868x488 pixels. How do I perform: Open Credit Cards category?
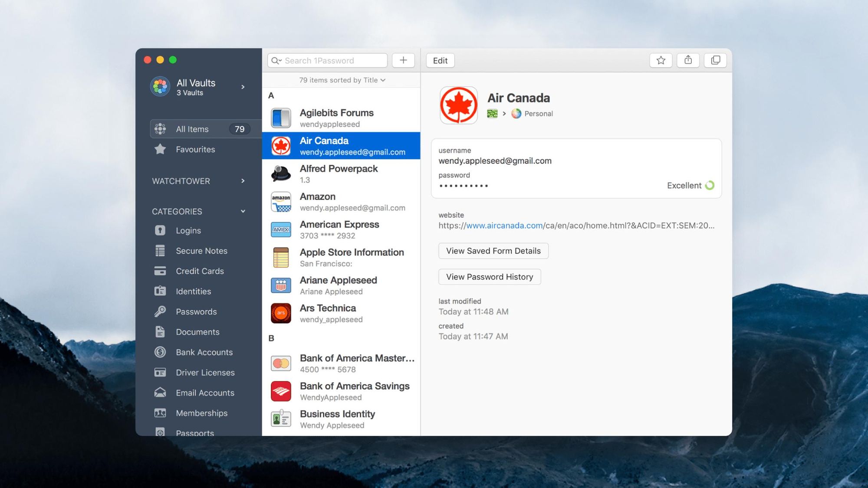pos(200,271)
